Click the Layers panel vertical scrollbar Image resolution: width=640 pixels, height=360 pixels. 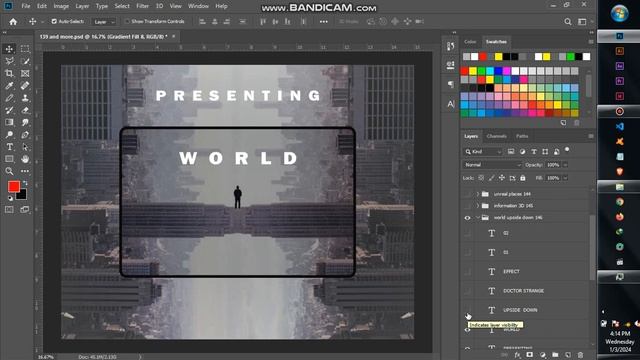[592, 247]
